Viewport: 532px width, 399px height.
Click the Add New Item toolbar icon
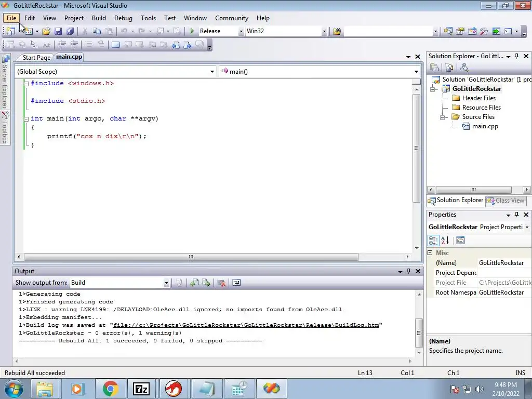29,31
